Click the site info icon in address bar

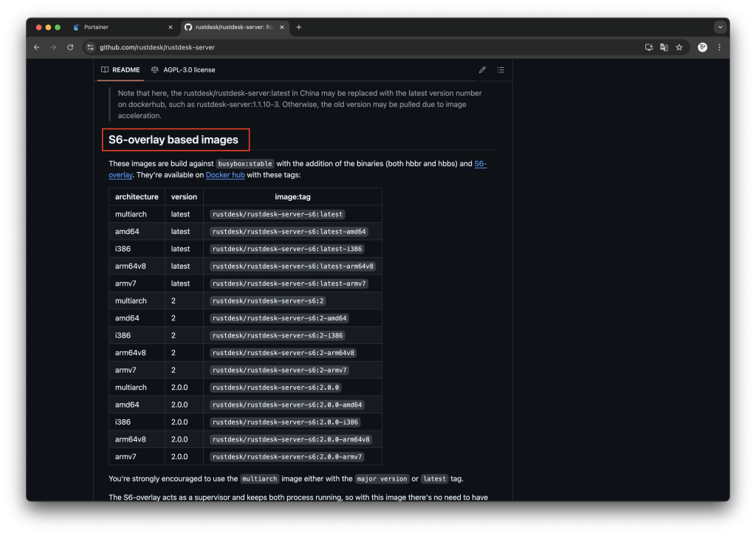[90, 47]
